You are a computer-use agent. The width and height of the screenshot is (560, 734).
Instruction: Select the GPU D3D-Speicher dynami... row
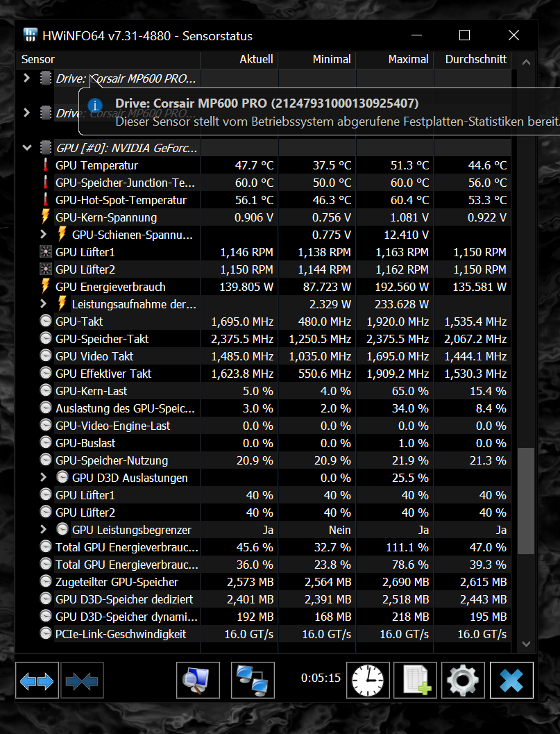point(126,617)
